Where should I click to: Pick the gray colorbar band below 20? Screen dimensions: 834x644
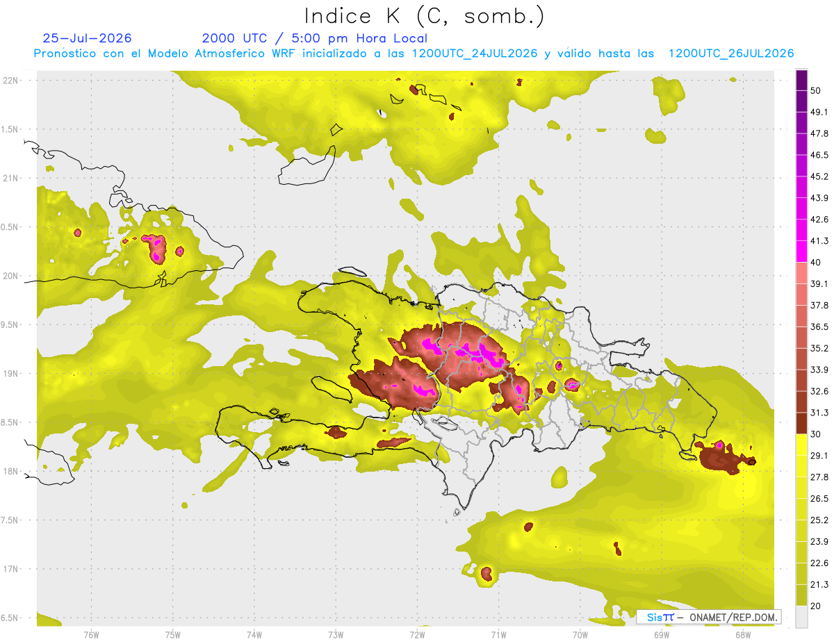(x=801, y=617)
